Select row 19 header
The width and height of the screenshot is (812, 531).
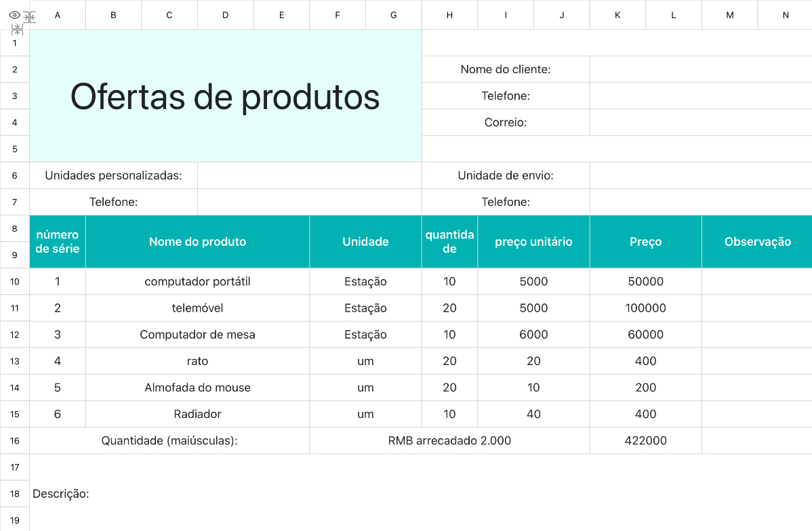pyautogui.click(x=14, y=519)
